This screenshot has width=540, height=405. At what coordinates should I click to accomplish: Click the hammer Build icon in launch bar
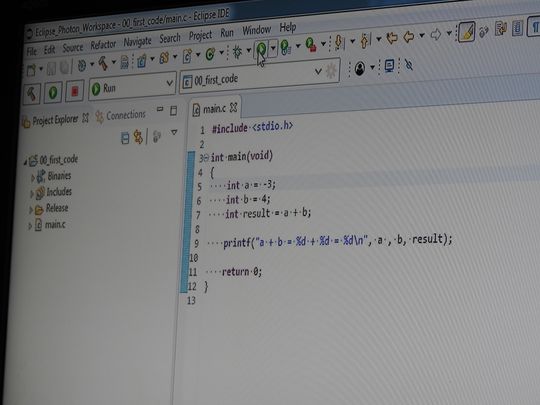pyautogui.click(x=32, y=93)
